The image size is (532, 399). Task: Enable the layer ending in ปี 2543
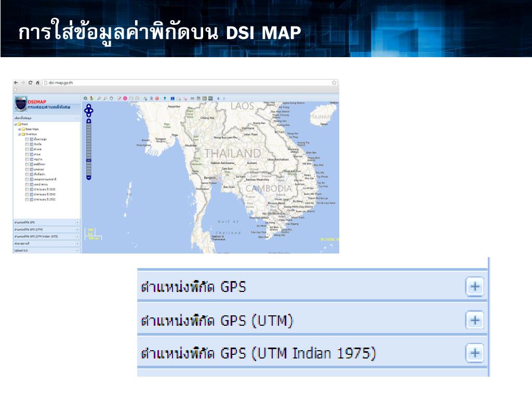(x=27, y=194)
